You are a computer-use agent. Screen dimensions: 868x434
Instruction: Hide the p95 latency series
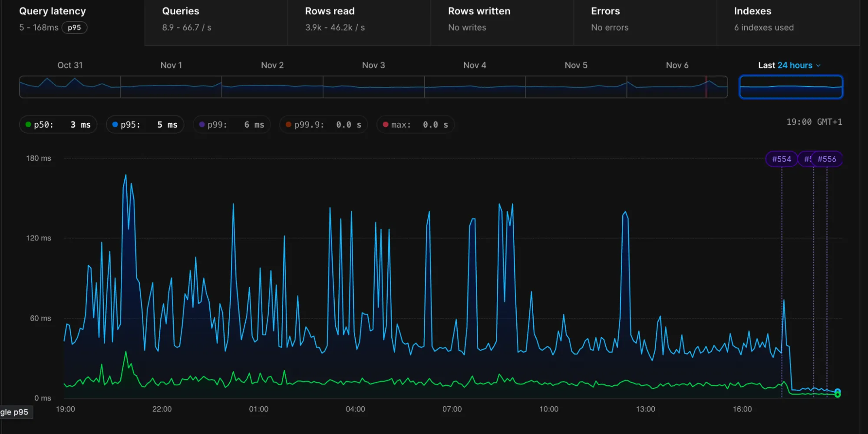145,125
